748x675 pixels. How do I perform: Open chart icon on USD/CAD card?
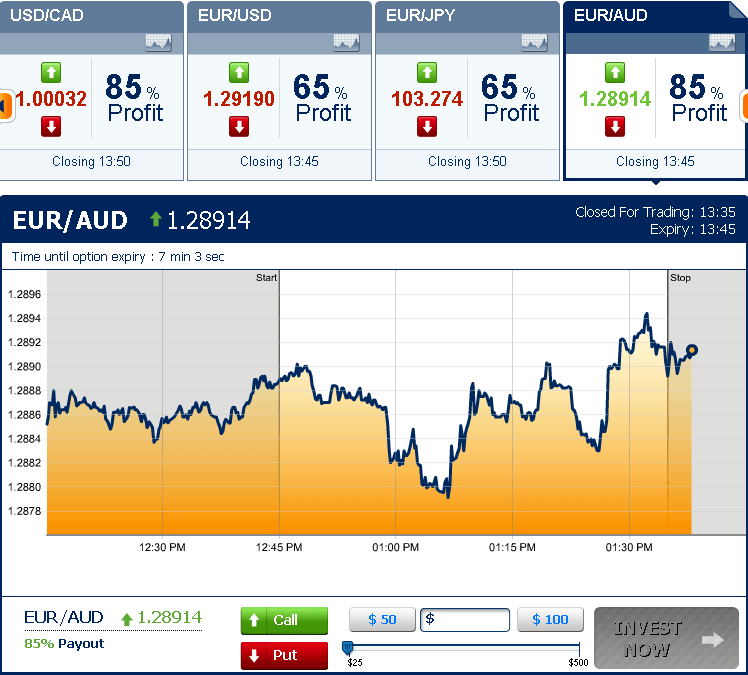pos(158,43)
